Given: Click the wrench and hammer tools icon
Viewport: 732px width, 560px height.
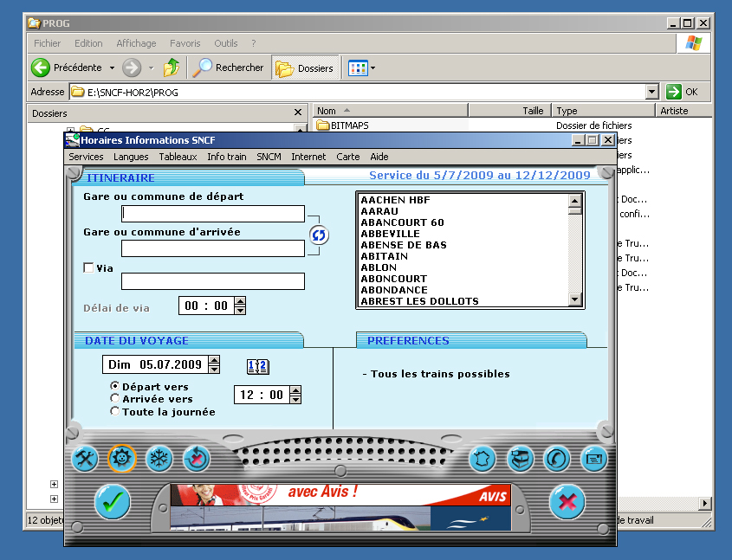Looking at the screenshot, I should click(x=85, y=459).
